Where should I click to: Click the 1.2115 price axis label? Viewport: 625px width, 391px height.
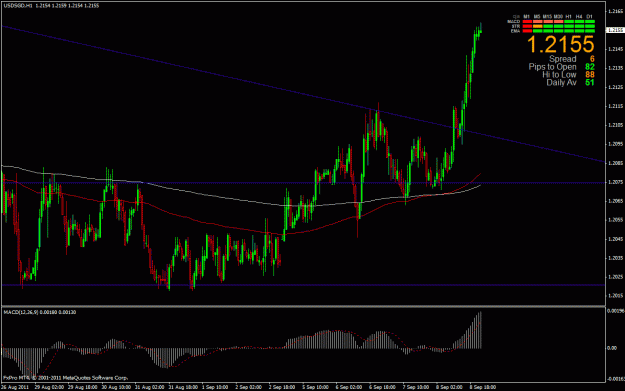tap(616, 106)
